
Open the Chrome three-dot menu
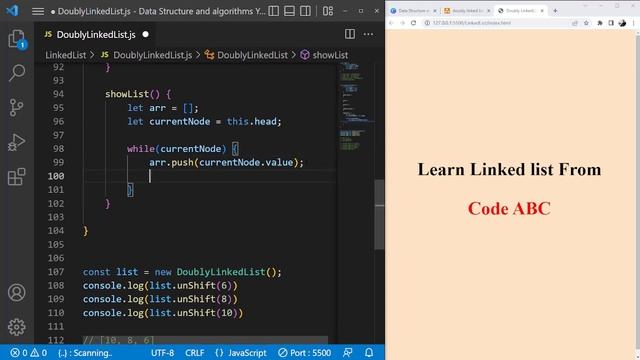pos(633,23)
